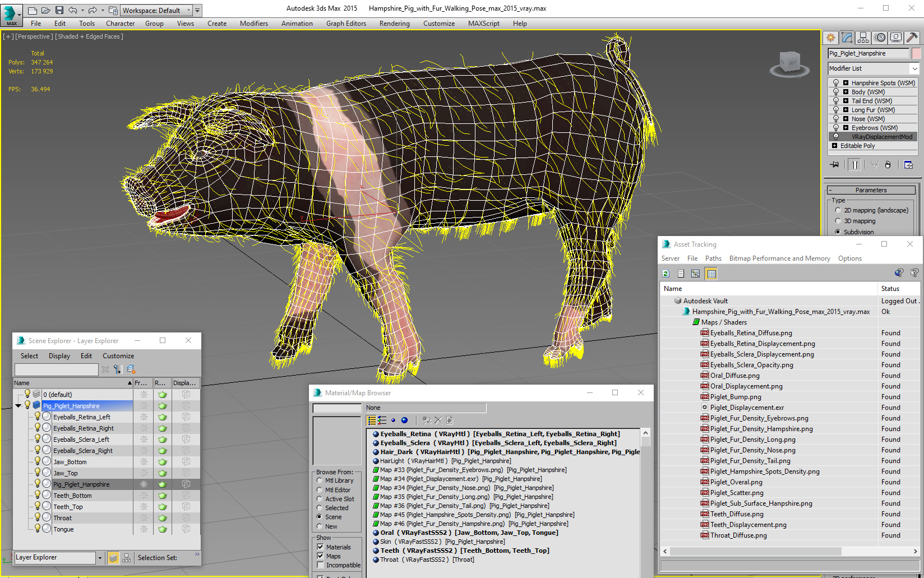Click Create New Layer icon in Scene Explorer

pos(131,369)
